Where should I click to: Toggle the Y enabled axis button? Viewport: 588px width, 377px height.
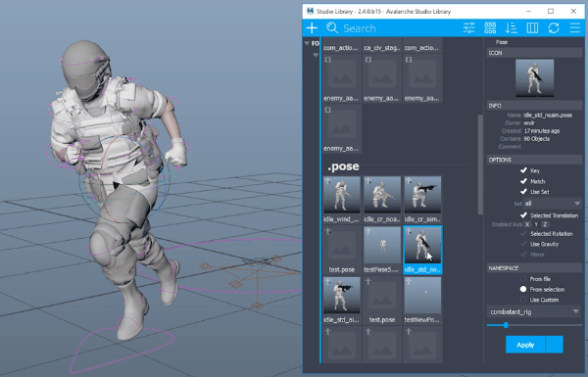tap(536, 224)
